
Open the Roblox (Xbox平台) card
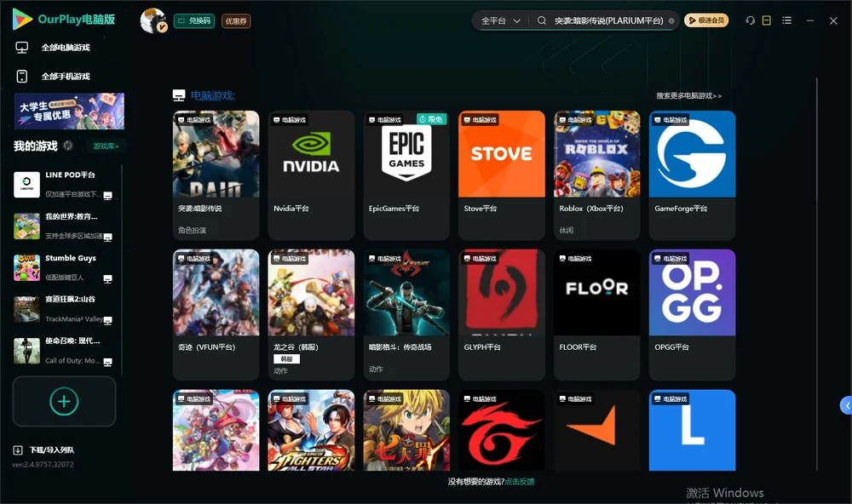coord(596,175)
